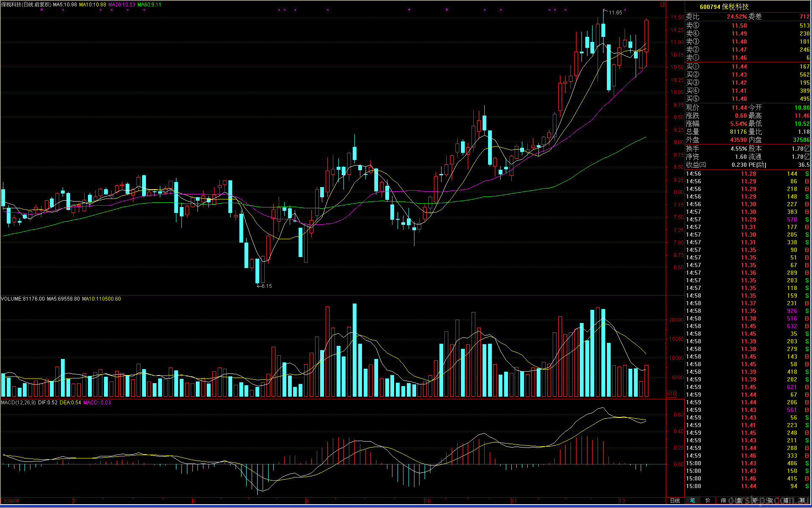Screen dimensions: 812x508
Task: Click the 收益(三) 0.230 value
Action: 739,165
